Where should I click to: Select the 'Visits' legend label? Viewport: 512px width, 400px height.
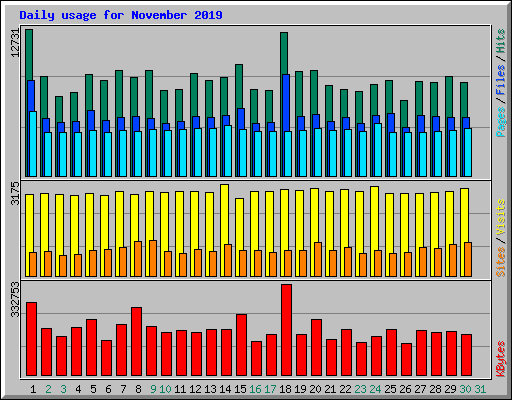[501, 218]
